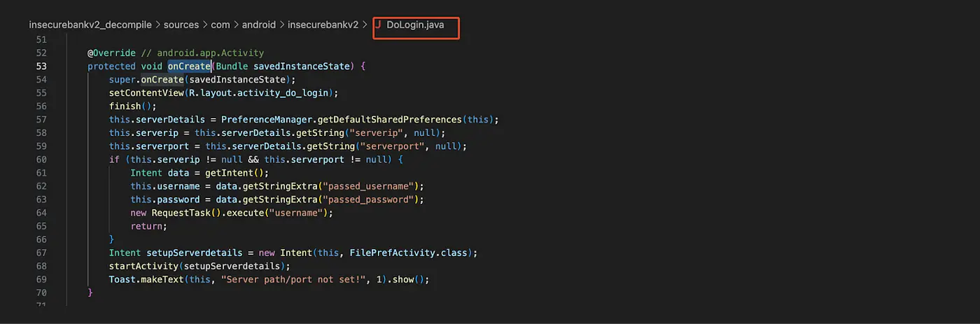The width and height of the screenshot is (980, 324).
Task: Click startActivity call on line 68
Action: [x=143, y=266]
